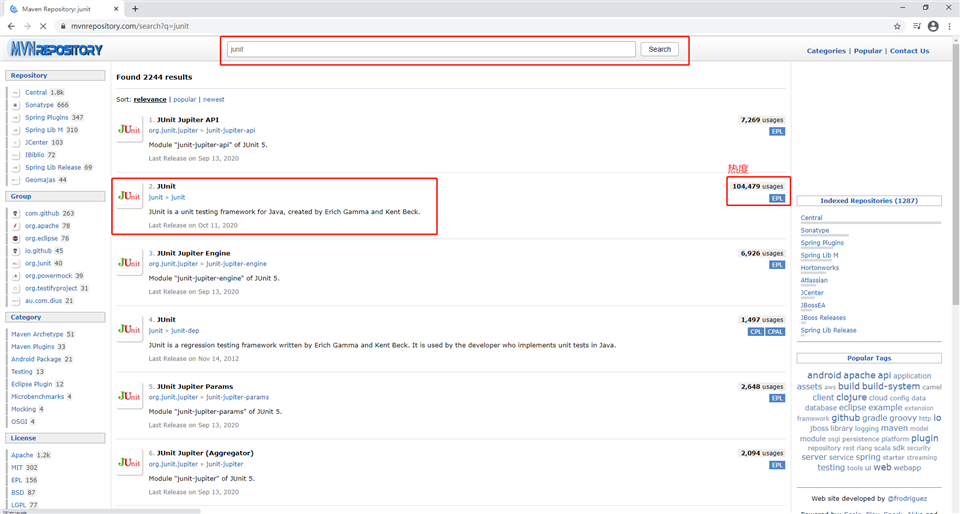The width and height of the screenshot is (960, 514).
Task: Open JUnit Jupiter API result title
Action: pos(187,120)
